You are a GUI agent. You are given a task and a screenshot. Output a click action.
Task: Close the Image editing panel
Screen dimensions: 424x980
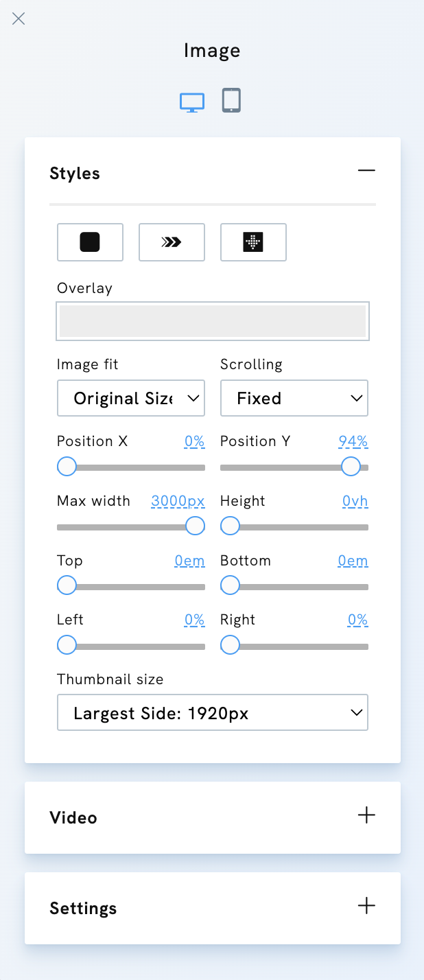19,19
